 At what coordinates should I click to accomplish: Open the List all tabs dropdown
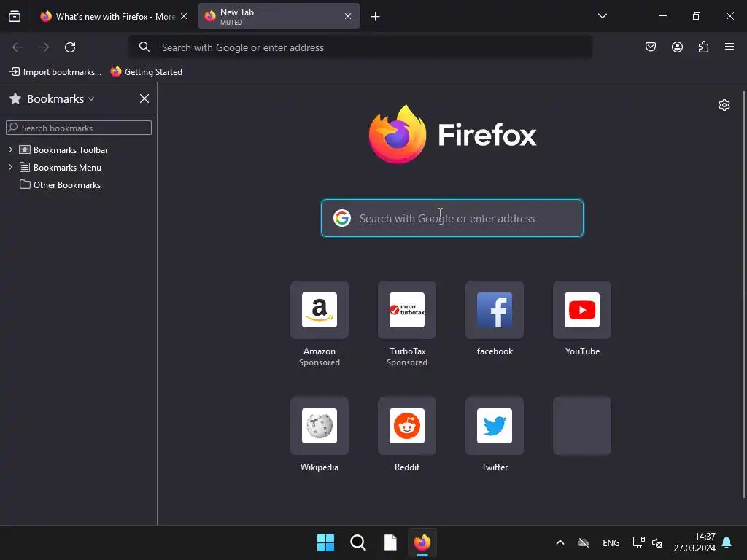(602, 16)
